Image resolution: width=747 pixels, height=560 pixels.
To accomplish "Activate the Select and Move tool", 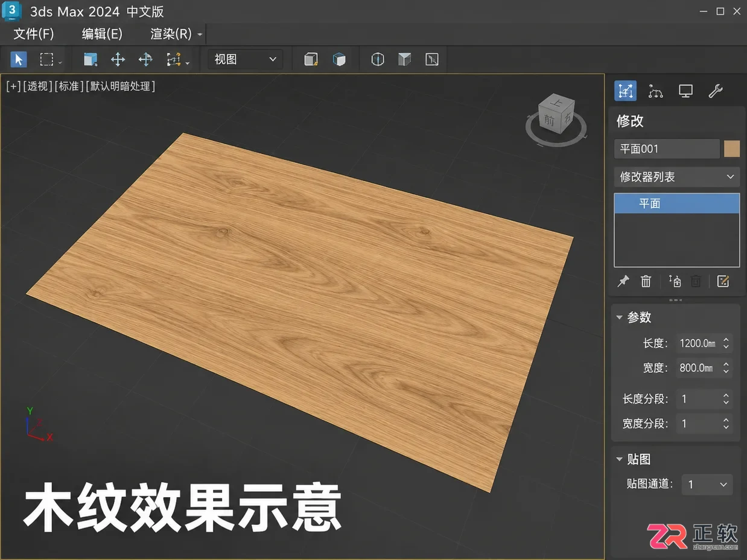I will (x=118, y=59).
